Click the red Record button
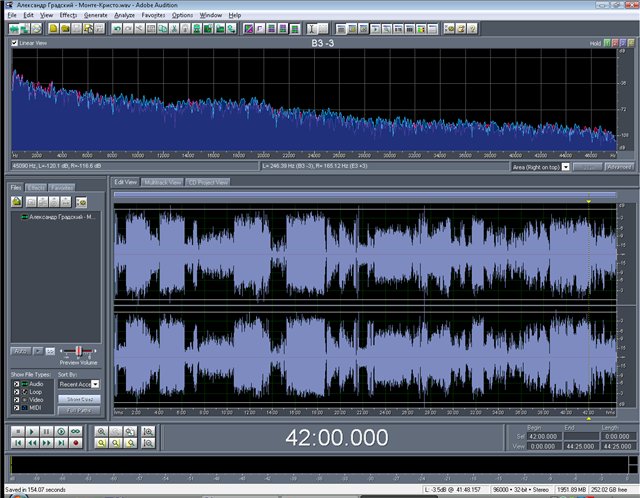 click(x=76, y=443)
